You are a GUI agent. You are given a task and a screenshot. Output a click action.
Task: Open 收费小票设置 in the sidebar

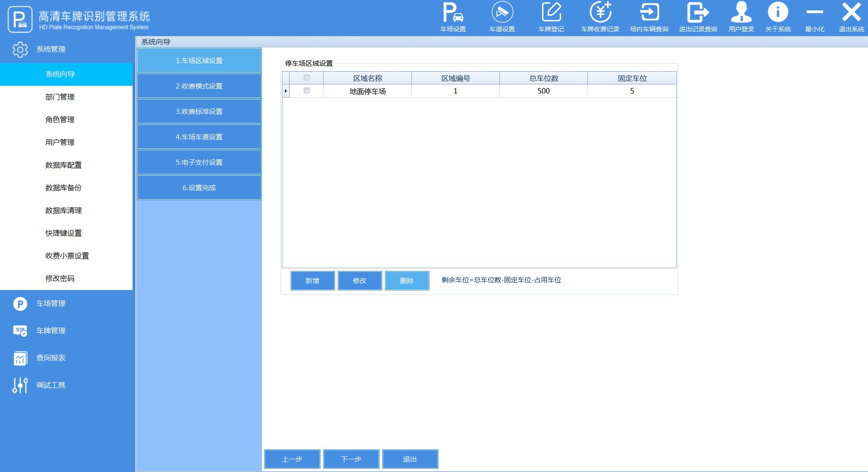66,256
